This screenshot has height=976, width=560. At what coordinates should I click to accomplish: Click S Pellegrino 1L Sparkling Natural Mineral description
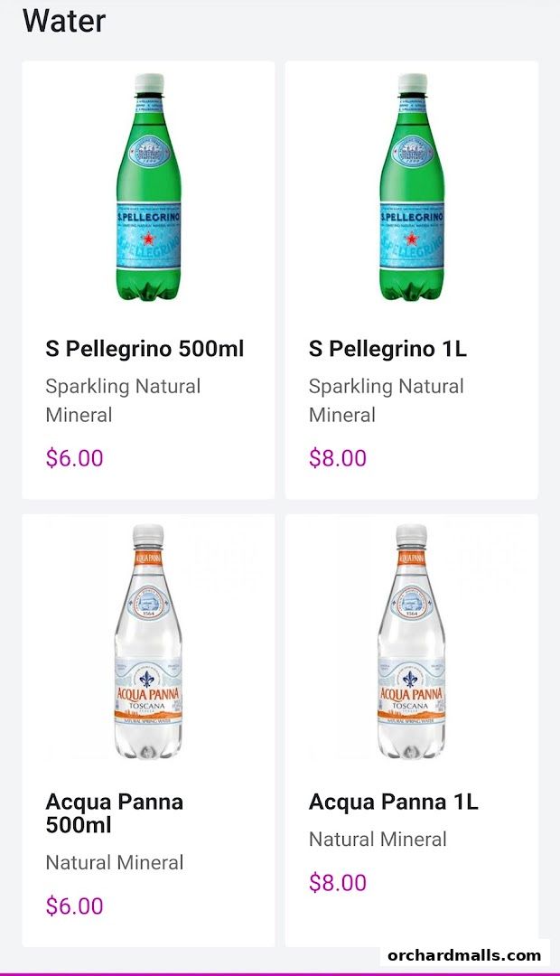[x=386, y=400]
